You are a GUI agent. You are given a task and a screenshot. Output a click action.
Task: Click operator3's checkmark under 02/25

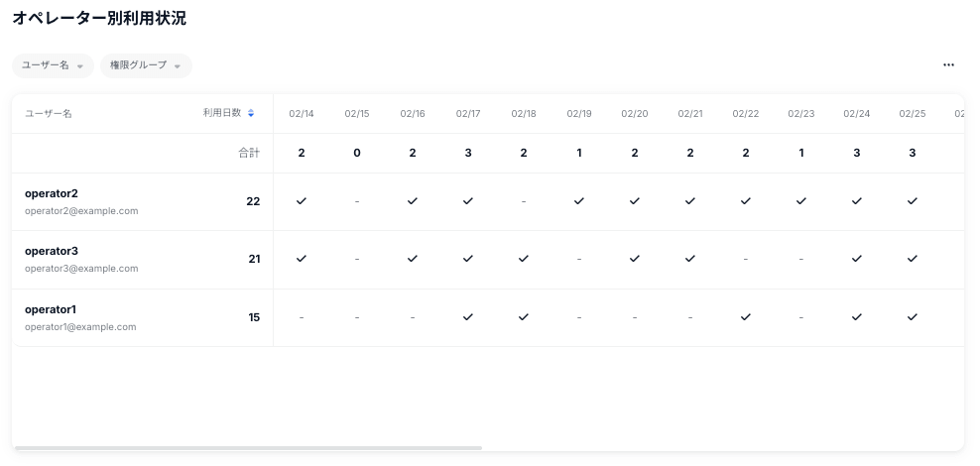913,259
